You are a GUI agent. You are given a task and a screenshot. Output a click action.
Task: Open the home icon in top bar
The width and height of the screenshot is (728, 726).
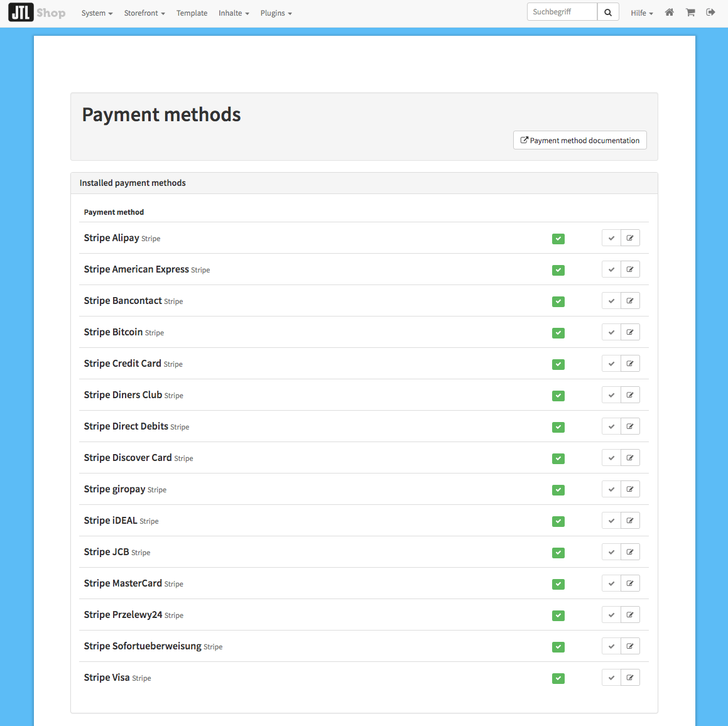tap(669, 13)
